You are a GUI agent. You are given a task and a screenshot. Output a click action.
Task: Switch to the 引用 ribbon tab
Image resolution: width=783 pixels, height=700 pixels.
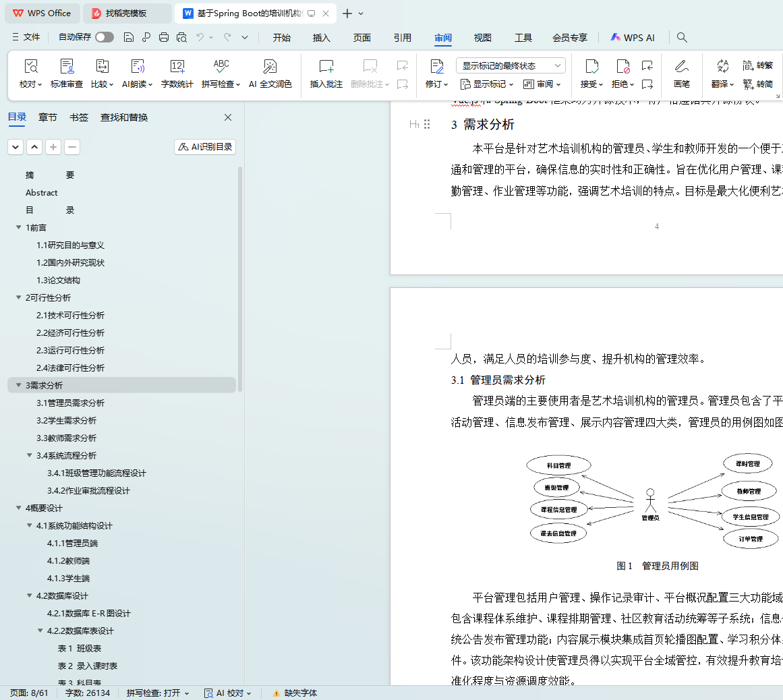pos(403,38)
